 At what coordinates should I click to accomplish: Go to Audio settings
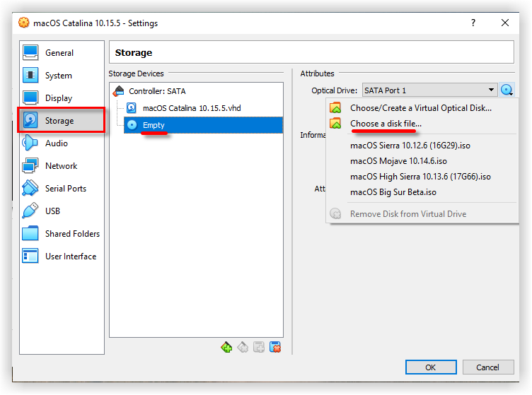(x=57, y=143)
